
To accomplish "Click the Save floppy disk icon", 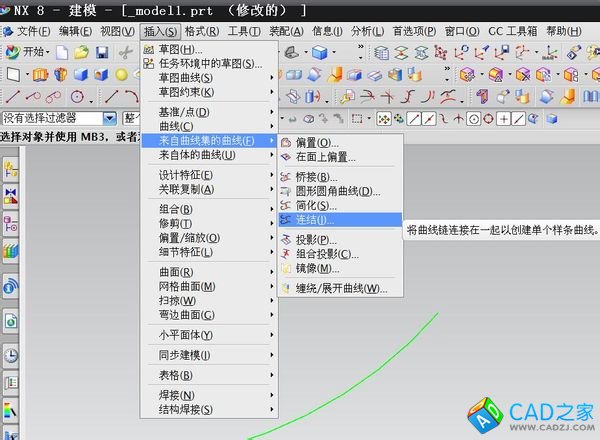I will [x=102, y=52].
